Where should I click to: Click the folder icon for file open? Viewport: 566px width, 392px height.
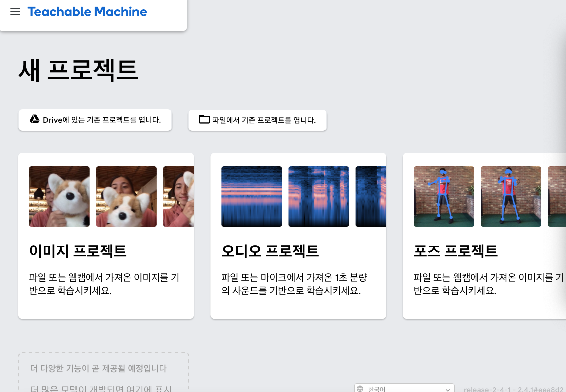point(204,119)
